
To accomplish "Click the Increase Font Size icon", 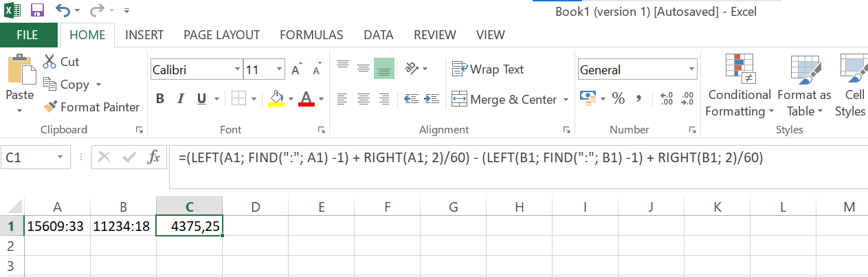I will point(296,70).
